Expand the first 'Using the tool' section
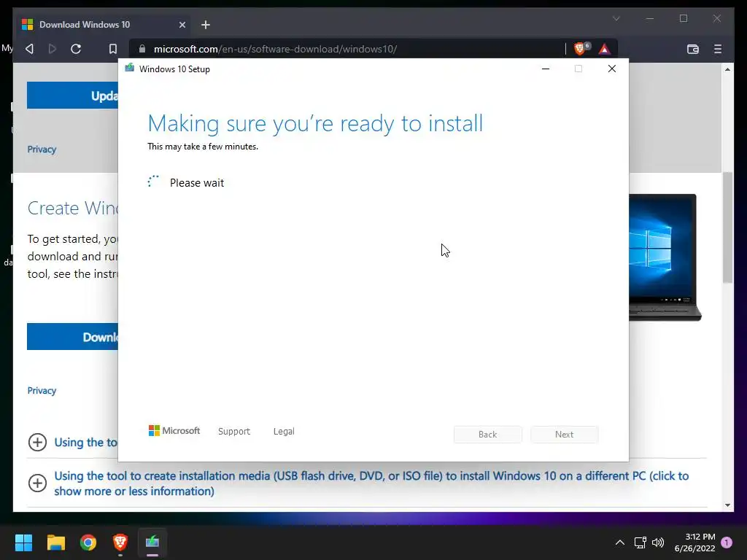The height and width of the screenshot is (560, 747). tap(37, 442)
